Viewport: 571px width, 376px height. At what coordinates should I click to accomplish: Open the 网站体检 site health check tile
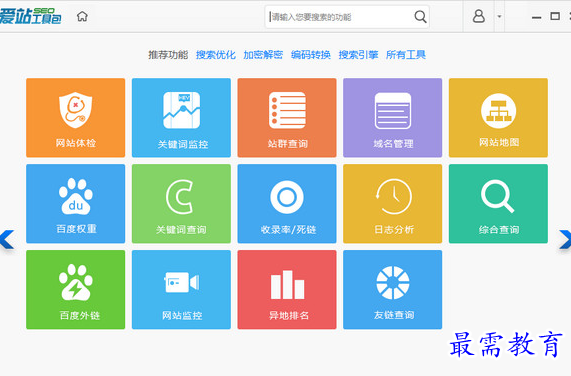tap(75, 118)
